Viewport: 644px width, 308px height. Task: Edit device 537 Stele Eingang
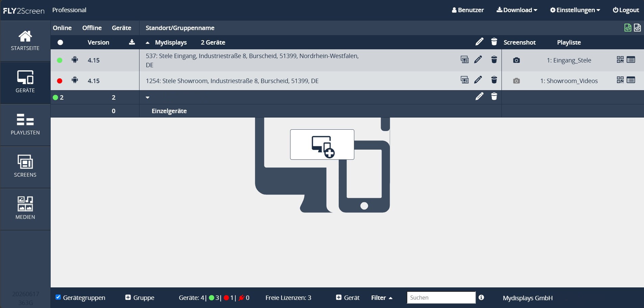tap(478, 60)
